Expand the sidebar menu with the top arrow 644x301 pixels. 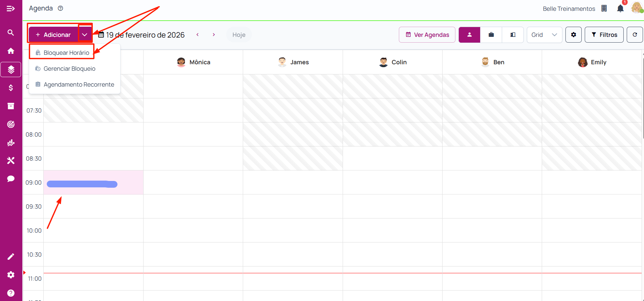tap(11, 8)
